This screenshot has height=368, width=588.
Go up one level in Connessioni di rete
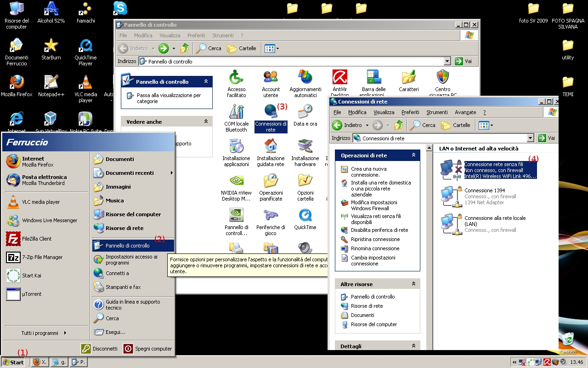(399, 125)
